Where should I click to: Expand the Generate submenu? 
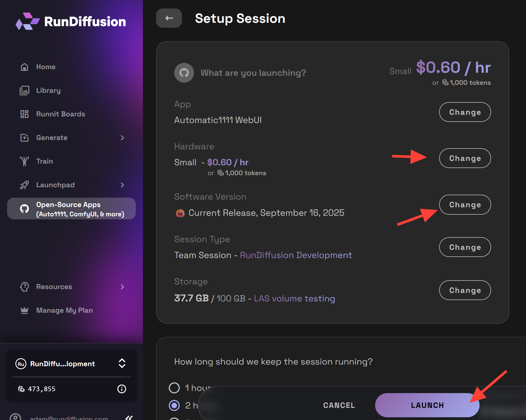(123, 138)
